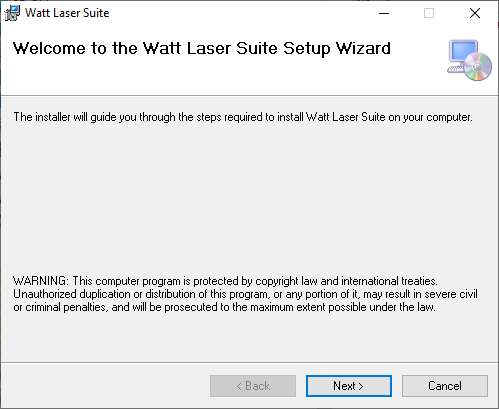Image resolution: width=499 pixels, height=409 pixels.
Task: Proceed with the Next > button
Action: [349, 386]
